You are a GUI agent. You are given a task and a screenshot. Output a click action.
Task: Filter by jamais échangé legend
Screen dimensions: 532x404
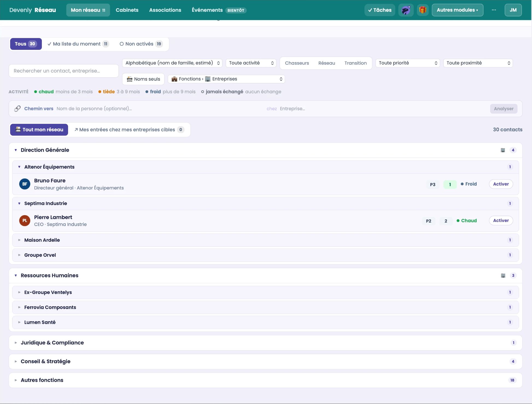tap(241, 92)
